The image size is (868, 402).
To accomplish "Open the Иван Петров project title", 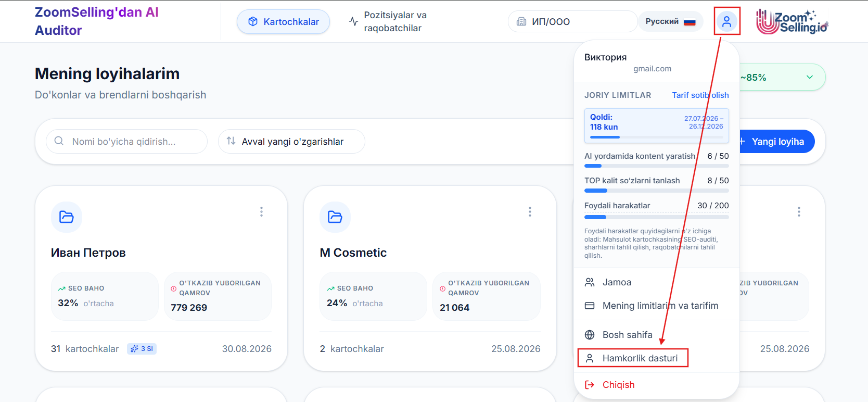I will [88, 253].
